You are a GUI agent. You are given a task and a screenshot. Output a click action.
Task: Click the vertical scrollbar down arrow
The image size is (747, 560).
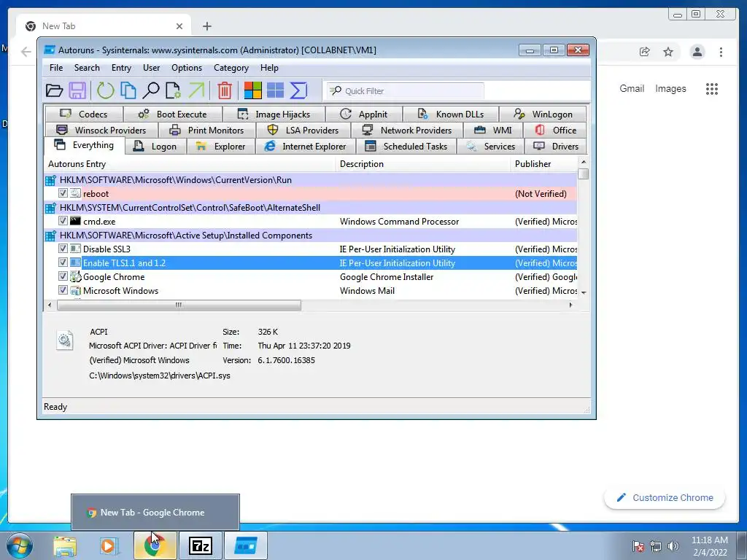click(584, 292)
